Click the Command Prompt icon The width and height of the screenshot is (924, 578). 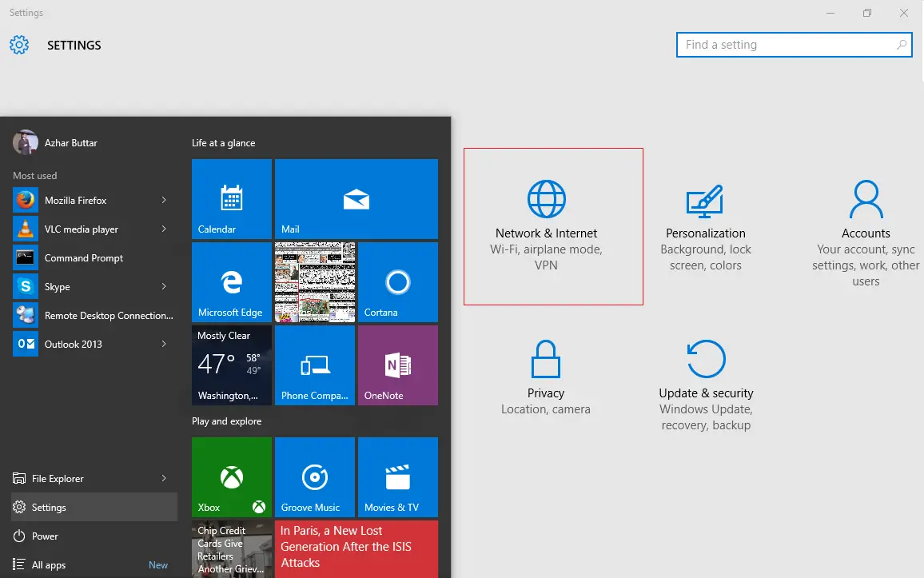(x=26, y=258)
